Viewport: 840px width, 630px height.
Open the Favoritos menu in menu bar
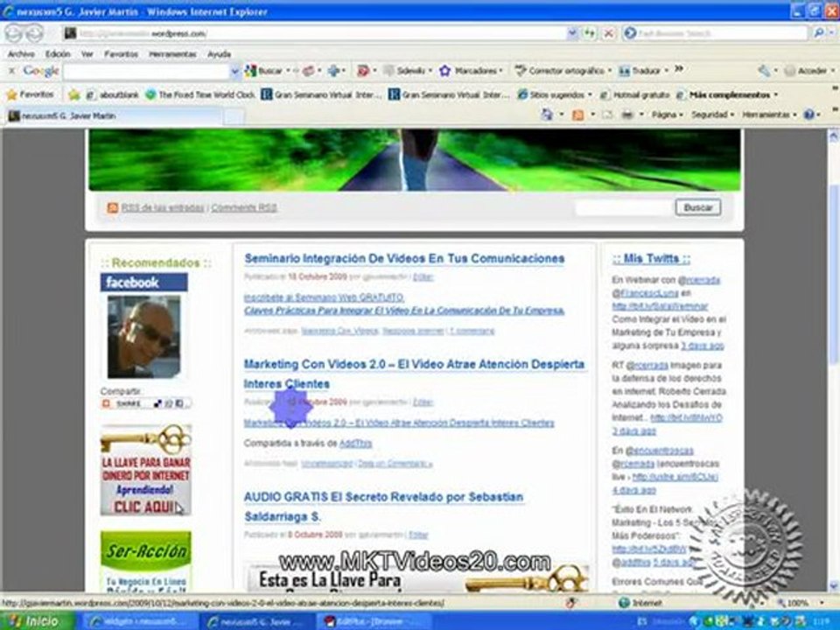121,54
